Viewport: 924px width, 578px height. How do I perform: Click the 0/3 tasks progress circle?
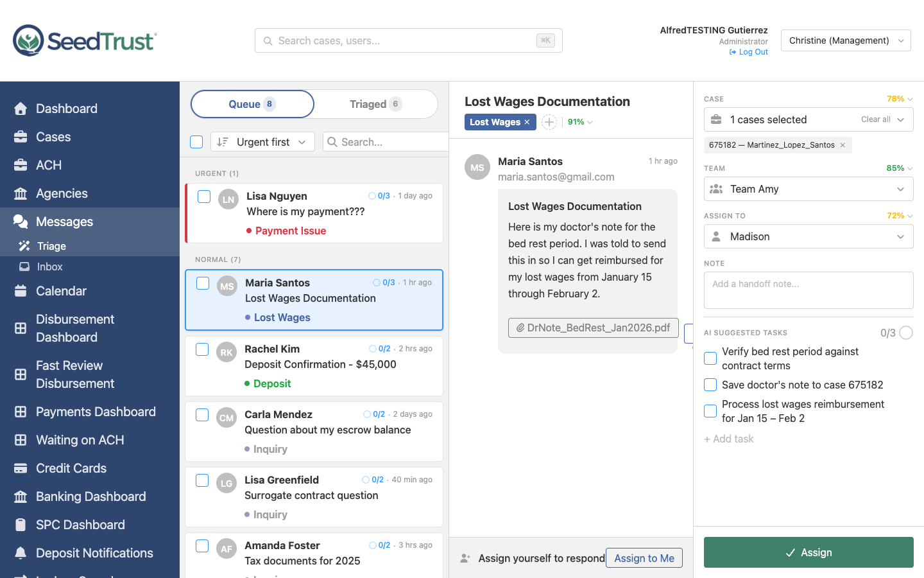point(906,333)
